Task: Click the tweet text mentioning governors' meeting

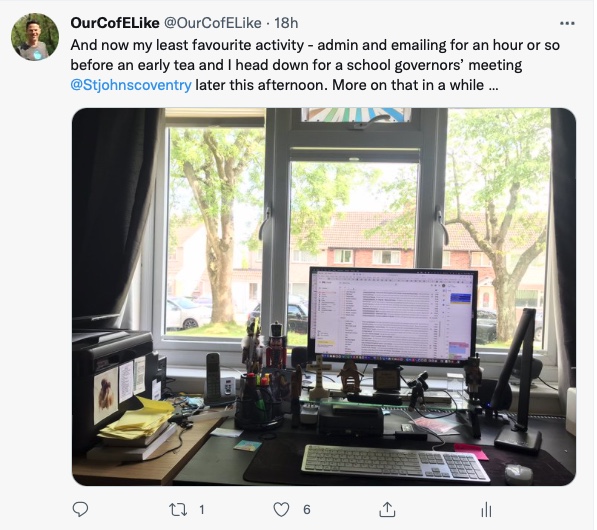Action: [x=296, y=65]
